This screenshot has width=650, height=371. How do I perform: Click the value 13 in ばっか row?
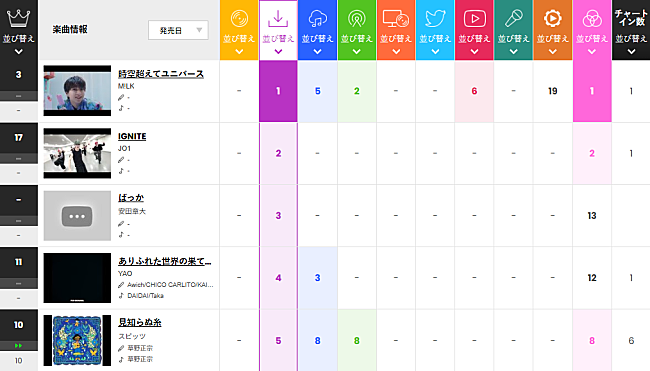click(x=592, y=216)
